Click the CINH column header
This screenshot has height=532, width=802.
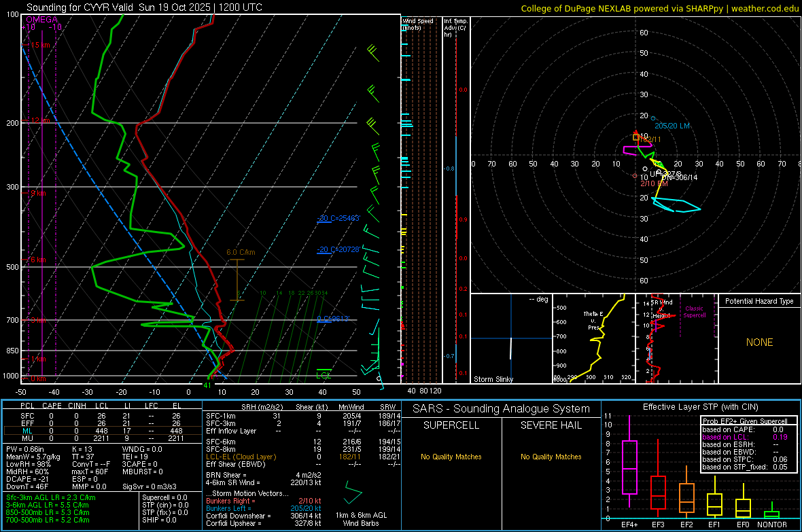(77, 406)
